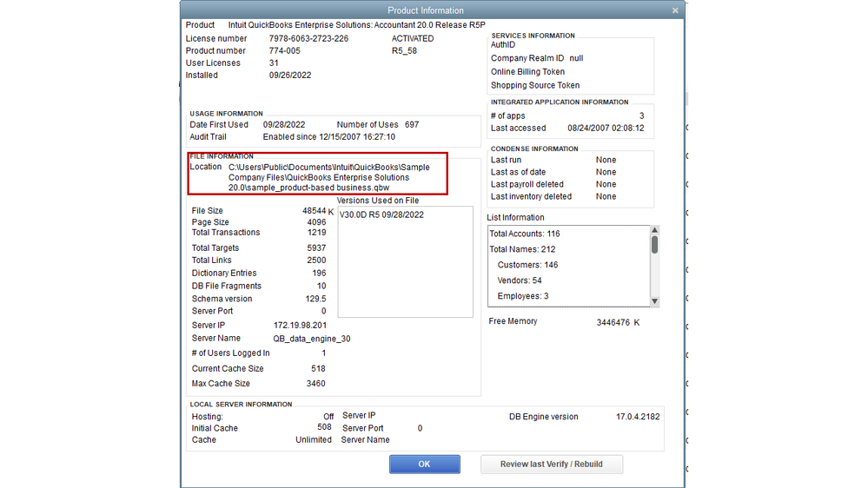Click Last run None value
The image size is (868, 488).
(x=606, y=160)
